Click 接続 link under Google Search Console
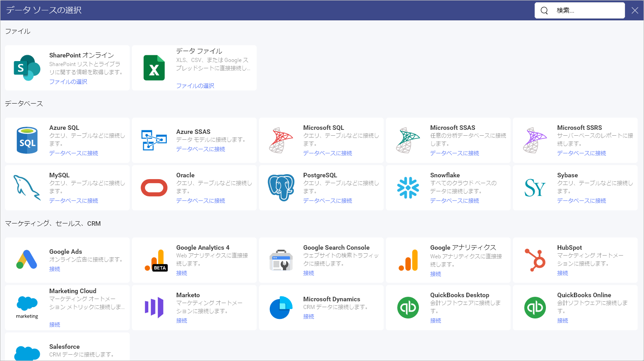 309,273
